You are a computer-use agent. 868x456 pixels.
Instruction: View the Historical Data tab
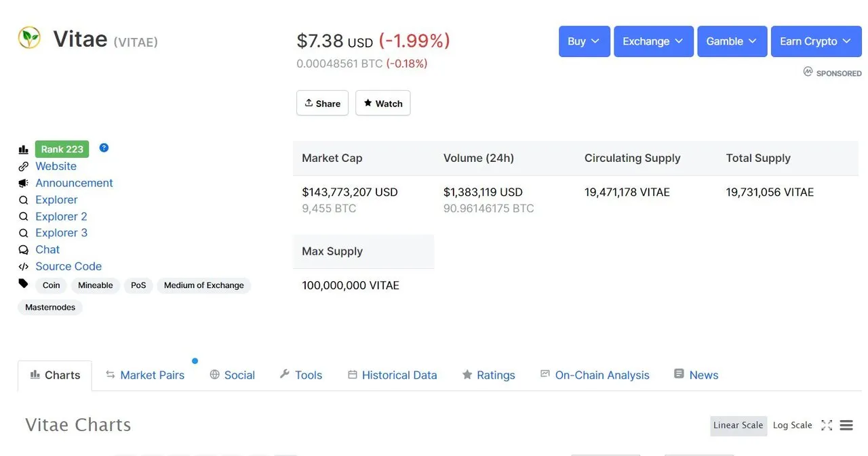pyautogui.click(x=393, y=375)
